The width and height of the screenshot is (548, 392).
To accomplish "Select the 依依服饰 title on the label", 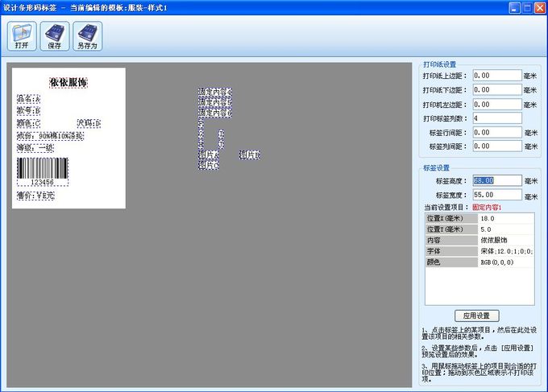I will click(68, 83).
